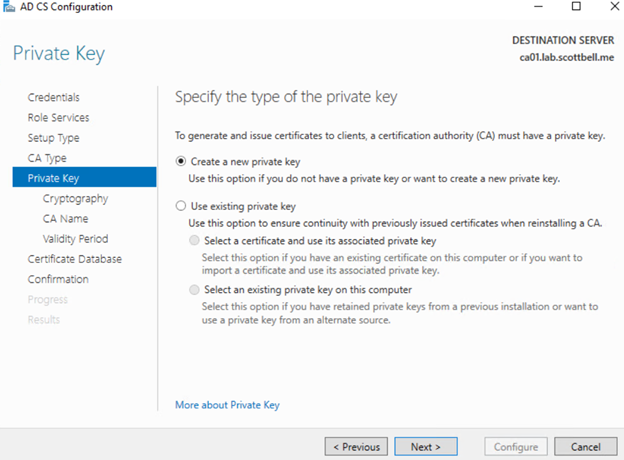Image resolution: width=624 pixels, height=460 pixels.
Task: Open the Cryptography sub-step
Action: [x=75, y=198]
